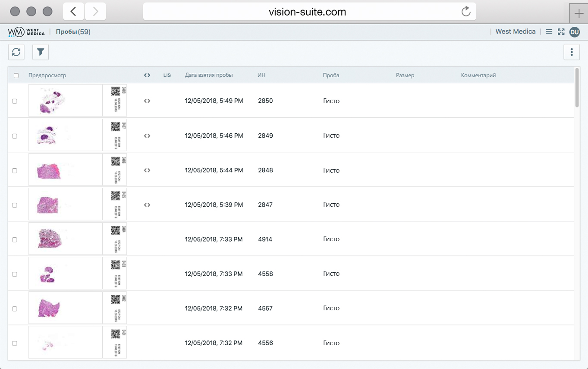
Task: Click the West Medica logo
Action: 26,32
